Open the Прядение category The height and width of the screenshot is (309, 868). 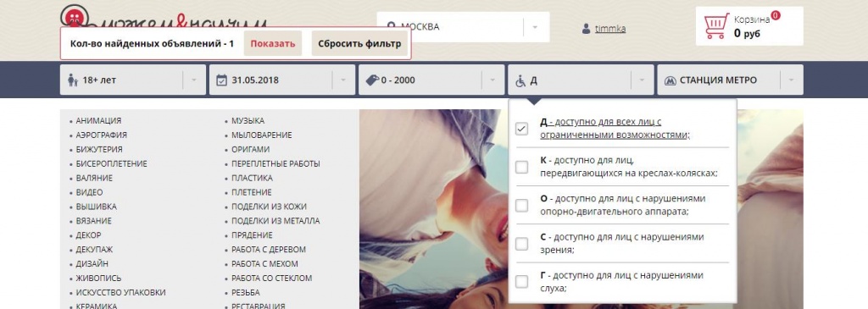point(252,235)
